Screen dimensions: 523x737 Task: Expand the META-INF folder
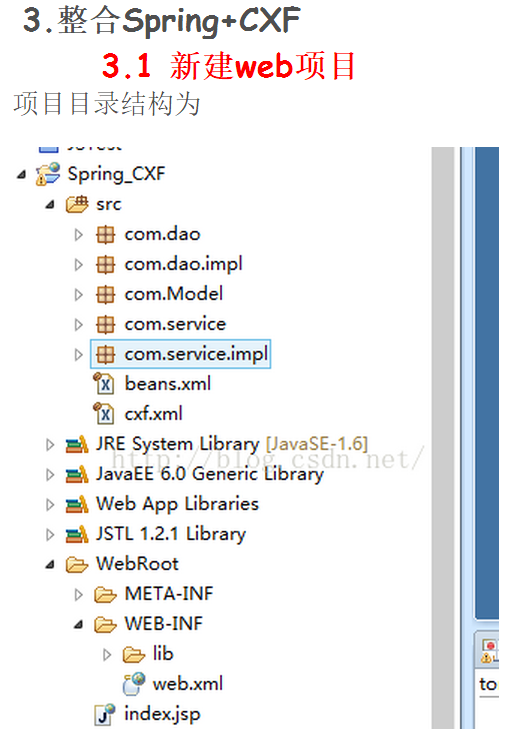(79, 595)
